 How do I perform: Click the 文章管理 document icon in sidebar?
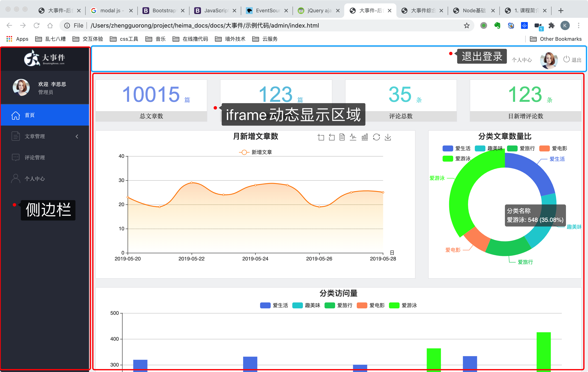point(16,136)
